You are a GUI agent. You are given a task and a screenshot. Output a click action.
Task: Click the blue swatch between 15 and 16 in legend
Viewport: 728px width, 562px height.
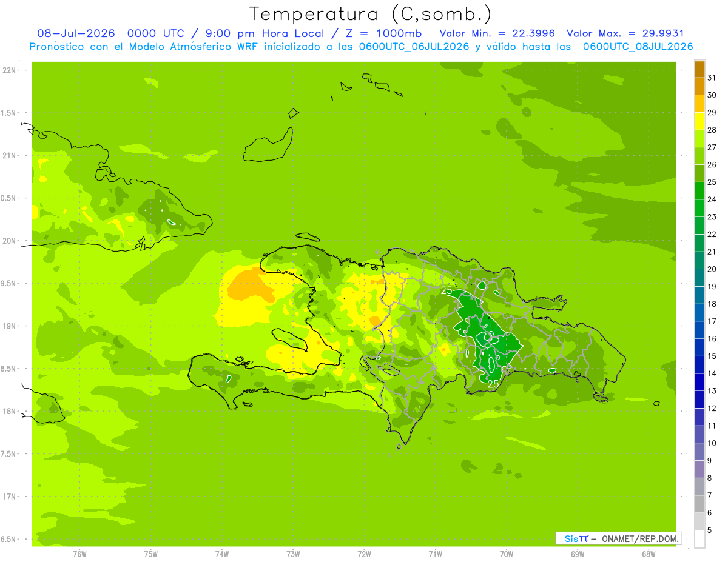699,347
